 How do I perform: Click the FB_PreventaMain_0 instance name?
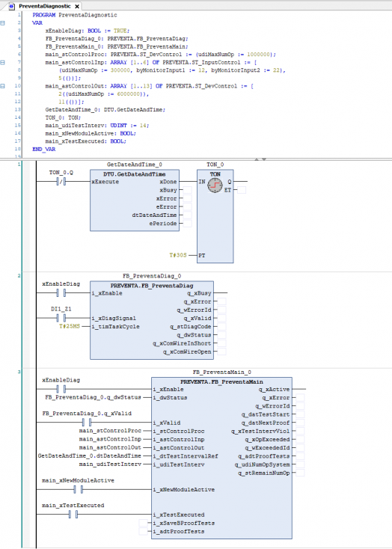click(x=221, y=372)
